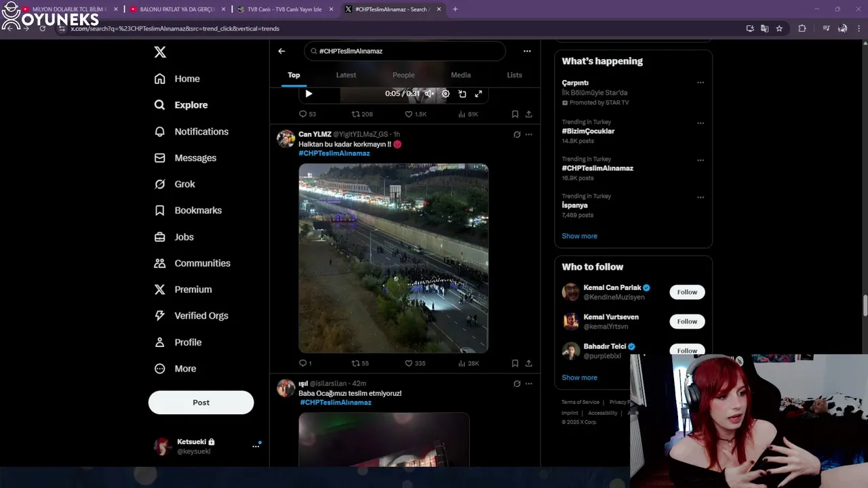Open #BizimÇocuklar trending topic
The height and width of the screenshot is (488, 868).
click(588, 131)
